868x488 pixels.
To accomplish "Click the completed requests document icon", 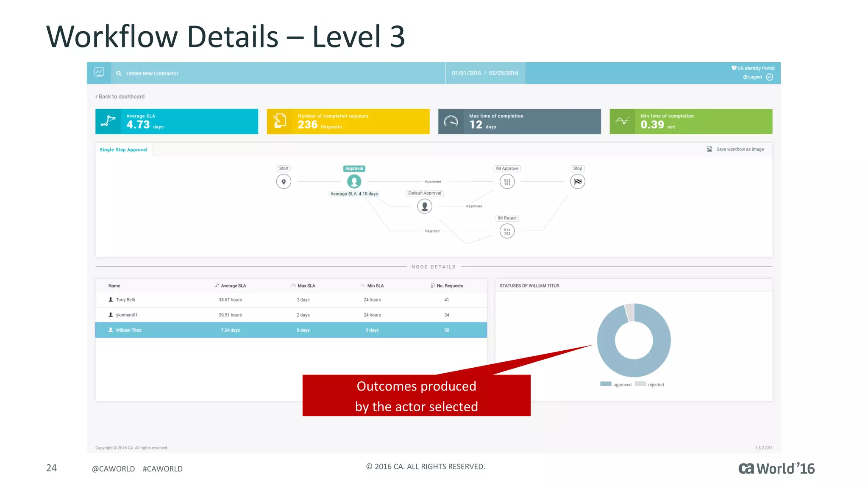I will click(x=280, y=121).
